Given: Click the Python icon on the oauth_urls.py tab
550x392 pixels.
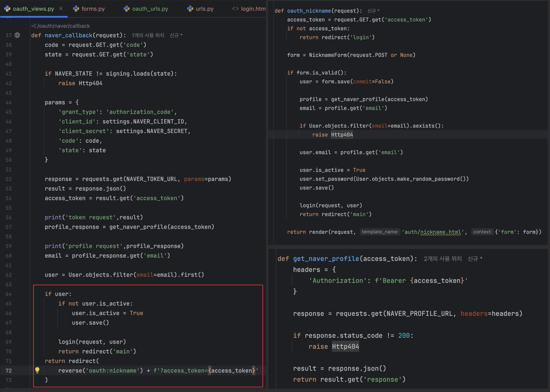Looking at the screenshot, I should pyautogui.click(x=126, y=9).
